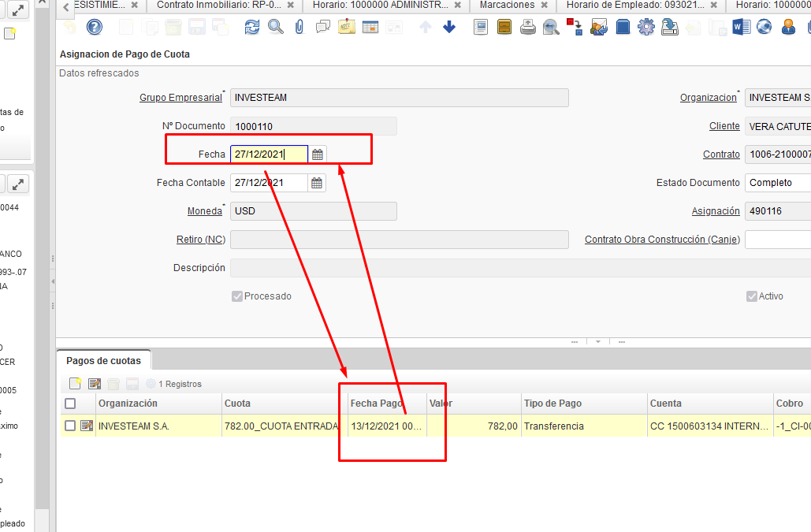Open the process gear icon in toolbar
This screenshot has width=811, height=532.
tap(646, 28)
